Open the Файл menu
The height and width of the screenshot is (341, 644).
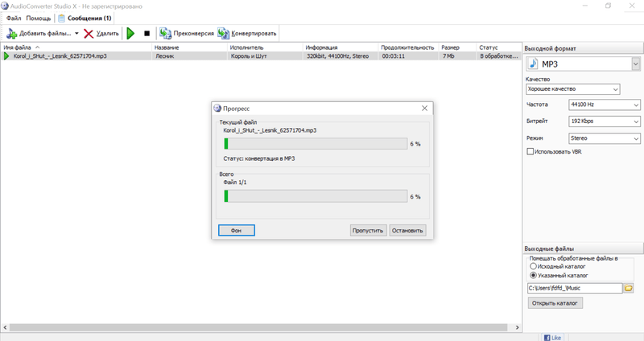[x=13, y=18]
